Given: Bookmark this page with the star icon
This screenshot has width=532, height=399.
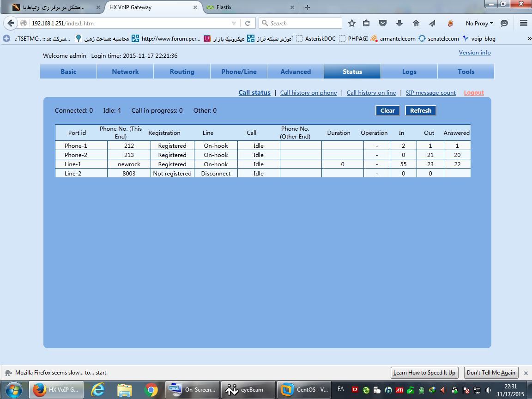Looking at the screenshot, I should point(352,23).
